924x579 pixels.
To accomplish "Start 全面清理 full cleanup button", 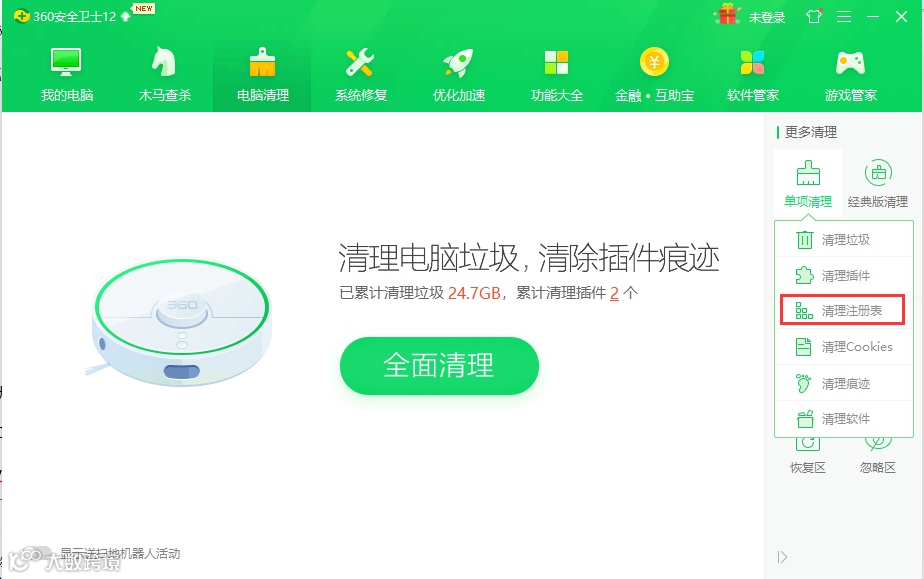I will pyautogui.click(x=439, y=366).
